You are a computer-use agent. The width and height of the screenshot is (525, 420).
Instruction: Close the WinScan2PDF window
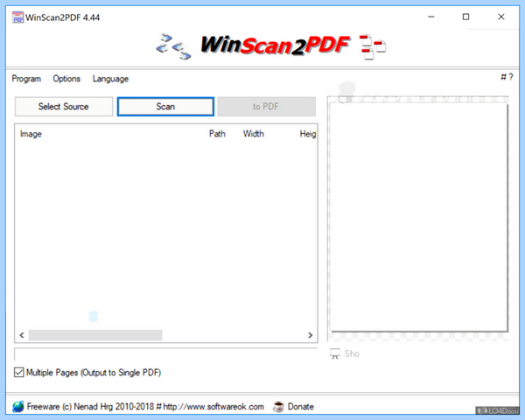coord(500,17)
